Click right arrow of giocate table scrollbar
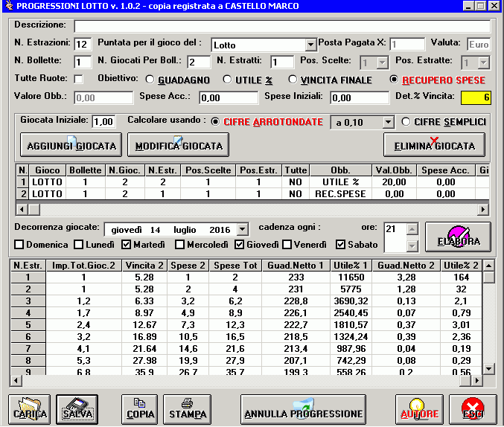504x427 pixels. click(483, 210)
